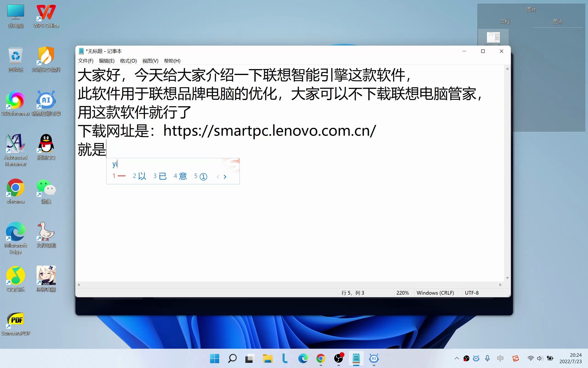
Task: Open the clock and date 20:24 panel
Action: [570, 358]
